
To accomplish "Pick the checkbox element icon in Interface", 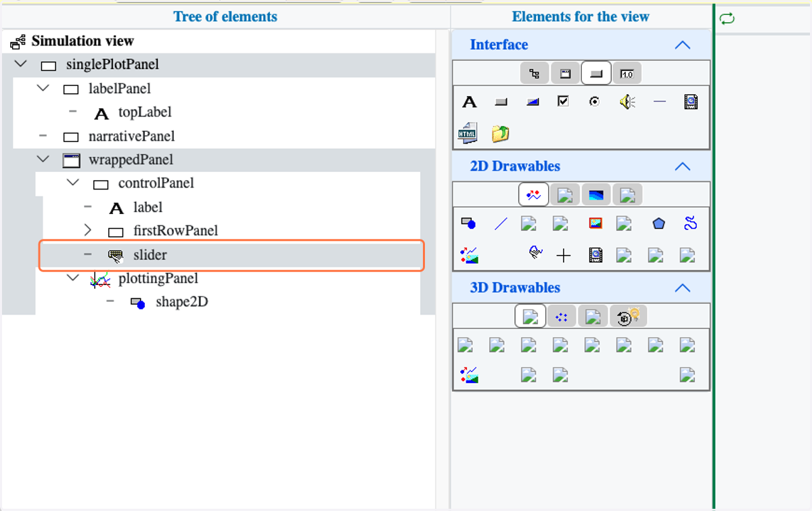I will (563, 102).
